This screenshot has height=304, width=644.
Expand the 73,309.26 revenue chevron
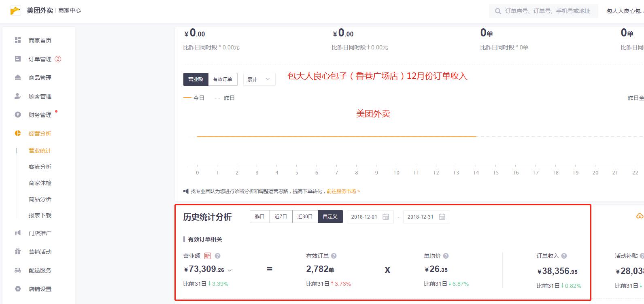click(x=230, y=270)
